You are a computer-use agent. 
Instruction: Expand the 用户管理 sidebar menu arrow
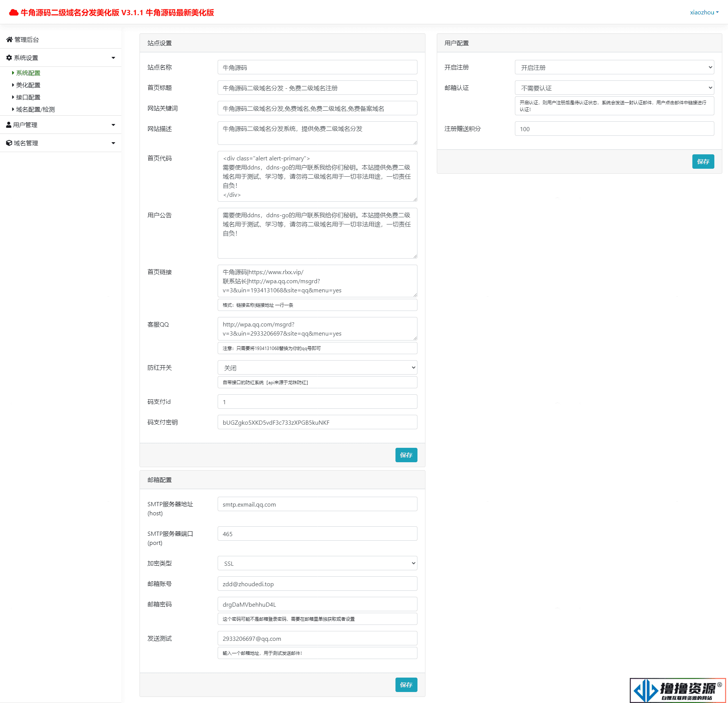pyautogui.click(x=113, y=125)
